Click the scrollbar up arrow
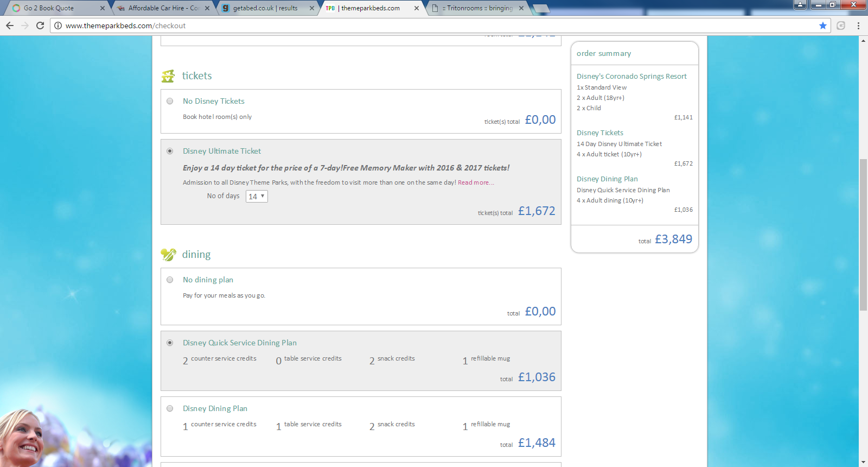Viewport: 868px width, 467px height. click(863, 40)
